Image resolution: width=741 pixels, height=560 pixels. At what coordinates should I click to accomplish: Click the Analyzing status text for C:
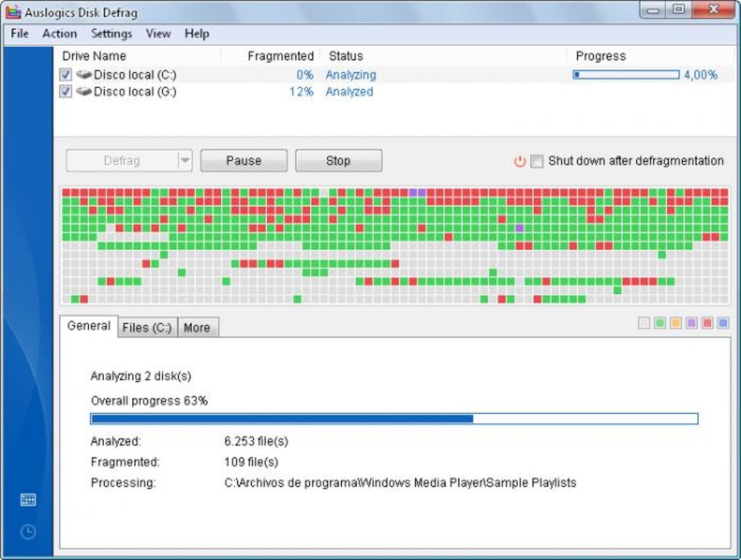tap(351, 75)
